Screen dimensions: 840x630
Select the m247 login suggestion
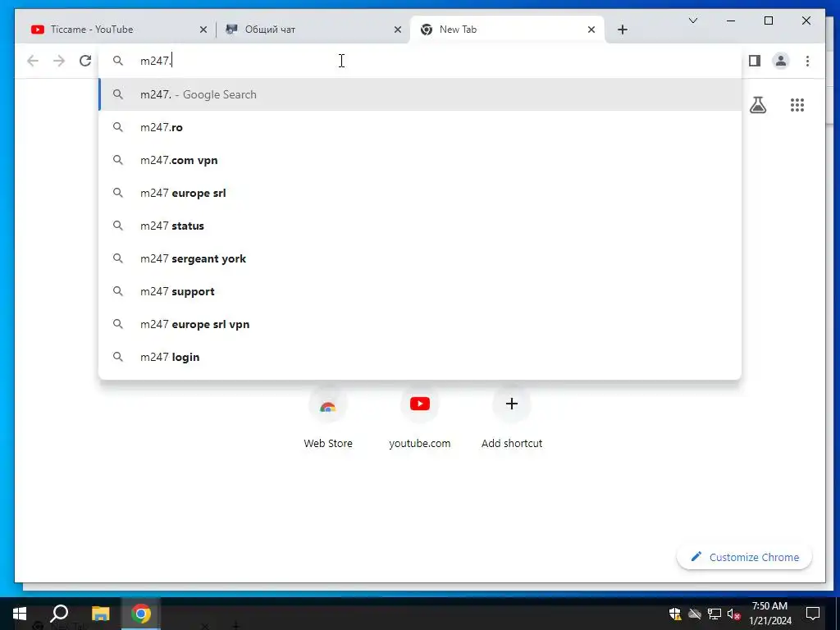(x=420, y=358)
